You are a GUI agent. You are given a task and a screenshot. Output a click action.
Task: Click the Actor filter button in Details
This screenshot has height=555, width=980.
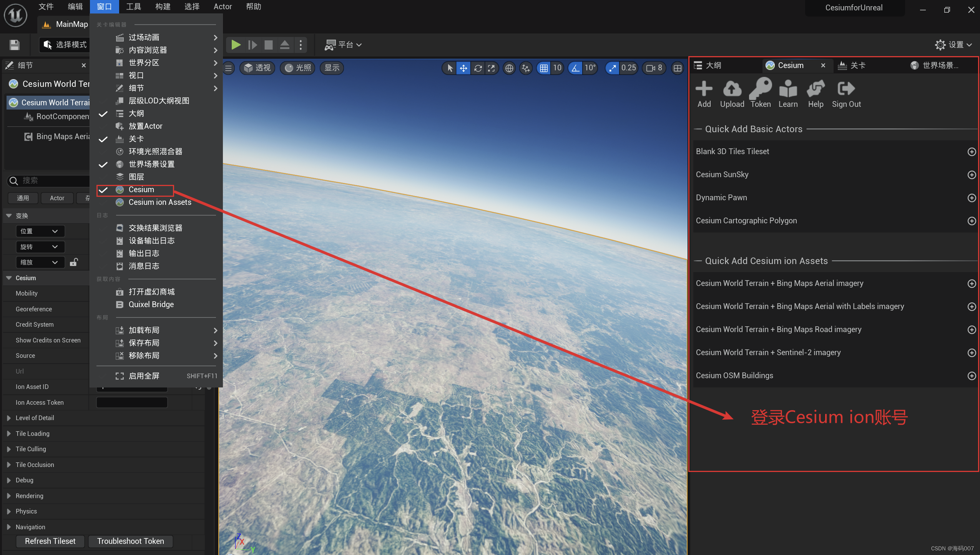point(57,198)
